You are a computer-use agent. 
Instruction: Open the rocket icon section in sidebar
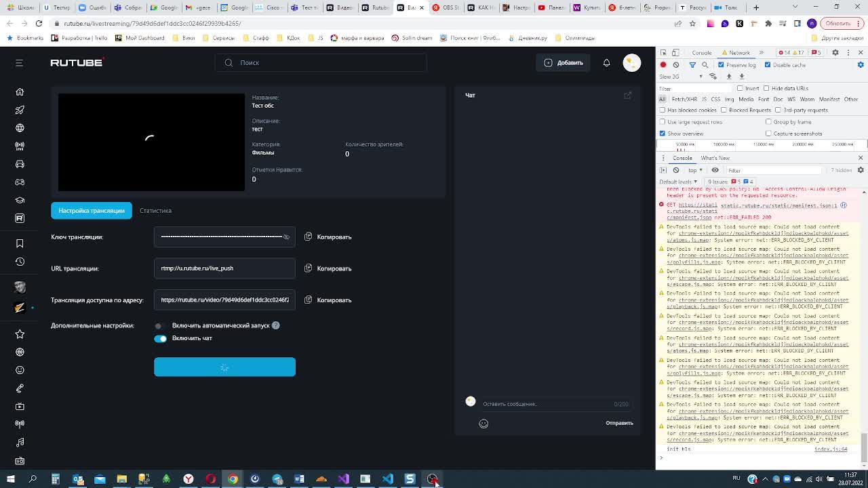tap(20, 110)
